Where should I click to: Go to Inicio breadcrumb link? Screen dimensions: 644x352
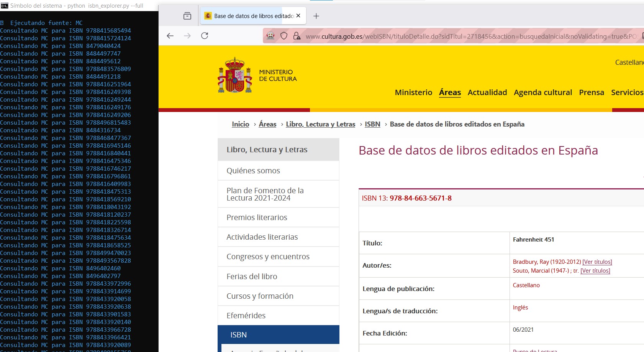tap(240, 124)
